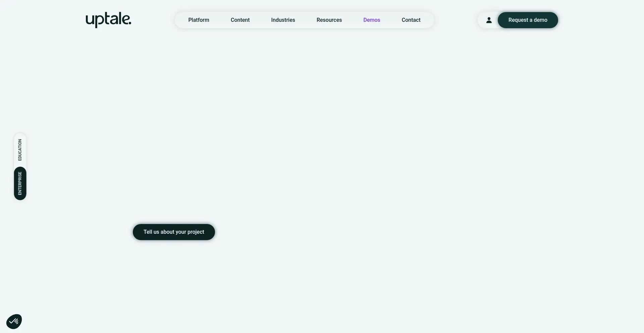Image resolution: width=644 pixels, height=333 pixels.
Task: Open the Industries menu
Action: pyautogui.click(x=283, y=20)
